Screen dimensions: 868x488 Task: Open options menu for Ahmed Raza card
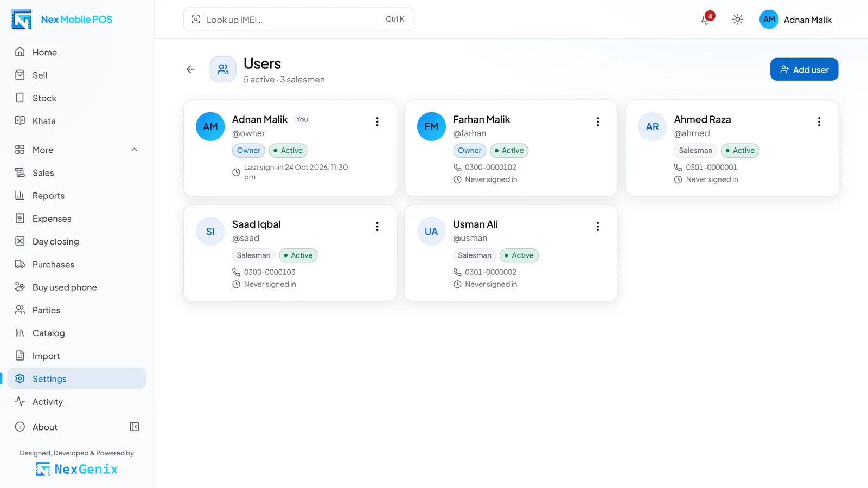pyautogui.click(x=819, y=122)
